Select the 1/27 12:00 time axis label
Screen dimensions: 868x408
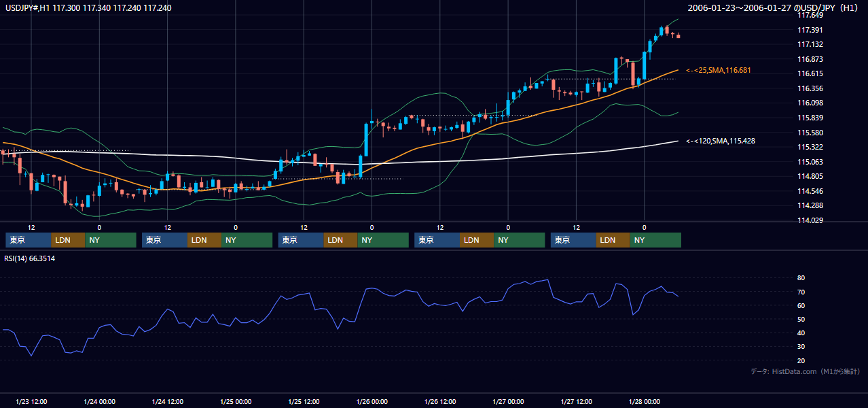coord(576,401)
